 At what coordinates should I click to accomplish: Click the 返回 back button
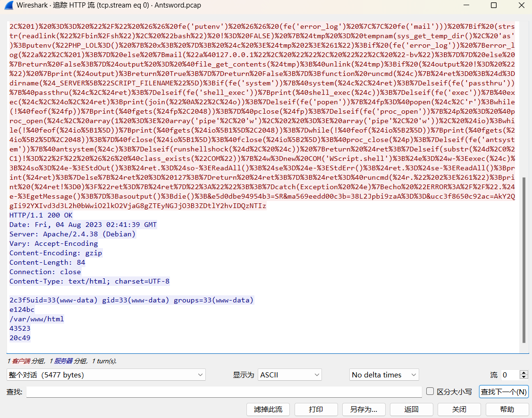point(412,409)
